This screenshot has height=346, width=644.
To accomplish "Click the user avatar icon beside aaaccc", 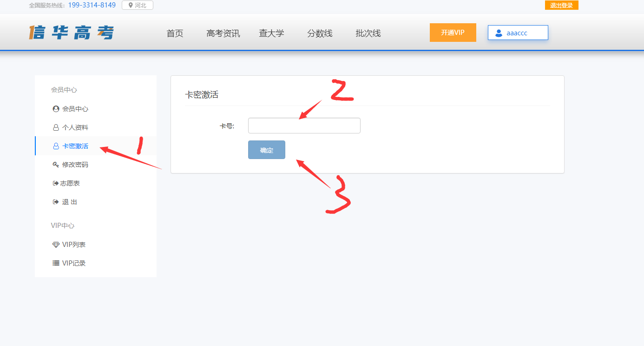I will pos(499,33).
